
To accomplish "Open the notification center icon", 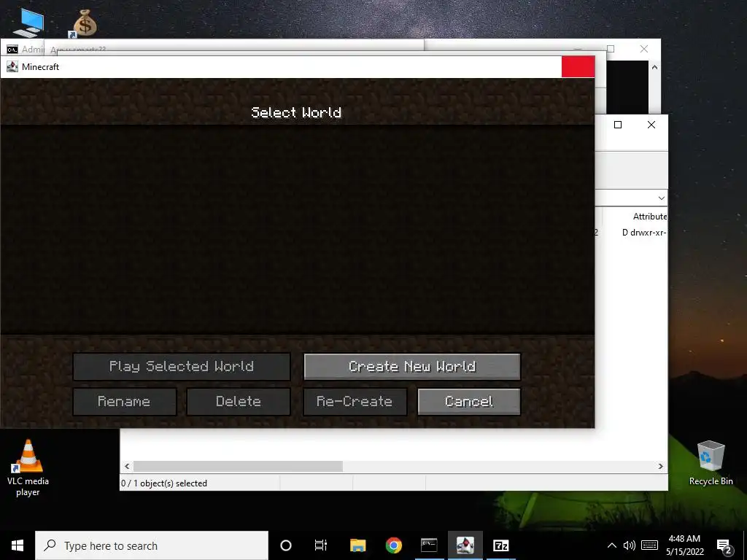I will click(724, 546).
